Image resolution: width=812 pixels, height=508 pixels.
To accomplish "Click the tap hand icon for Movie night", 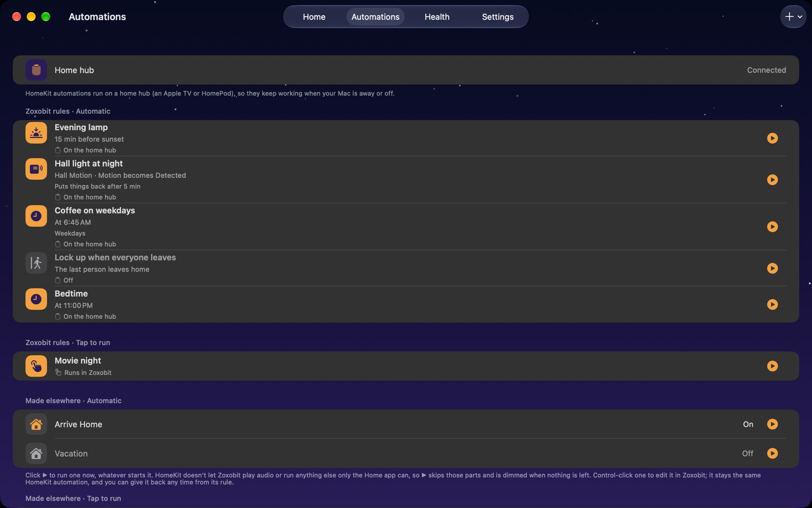I will point(36,366).
